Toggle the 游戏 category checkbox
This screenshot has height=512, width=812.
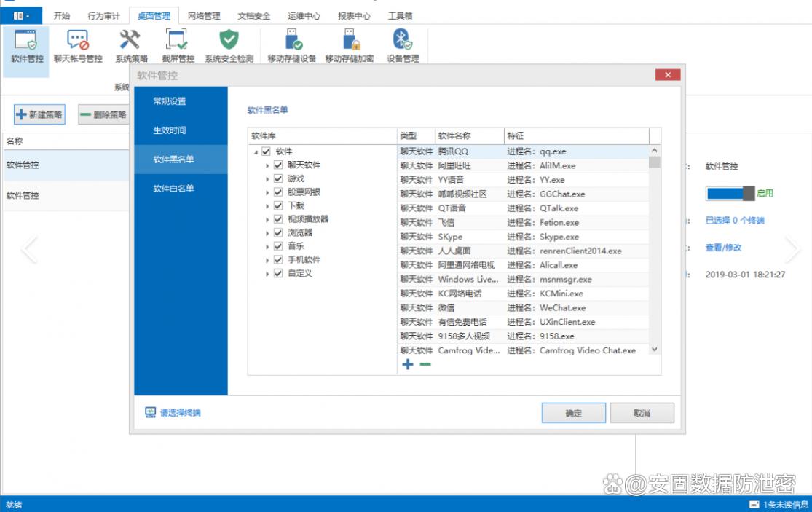click(278, 179)
